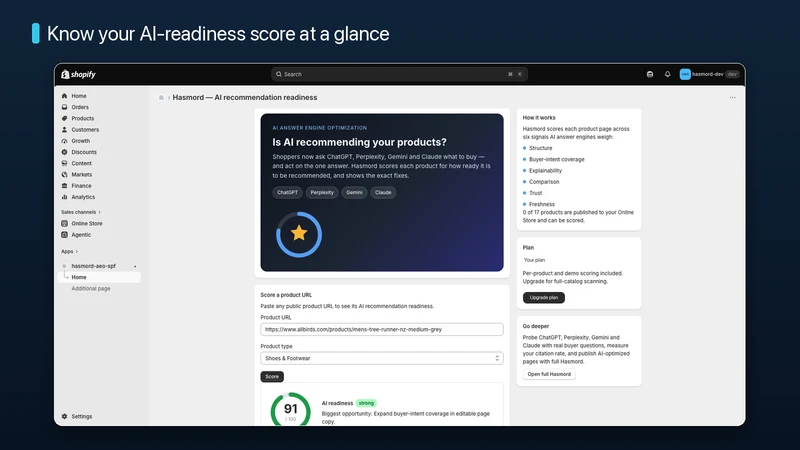Click the Finance bank icon
The width and height of the screenshot is (800, 450).
[x=64, y=186]
